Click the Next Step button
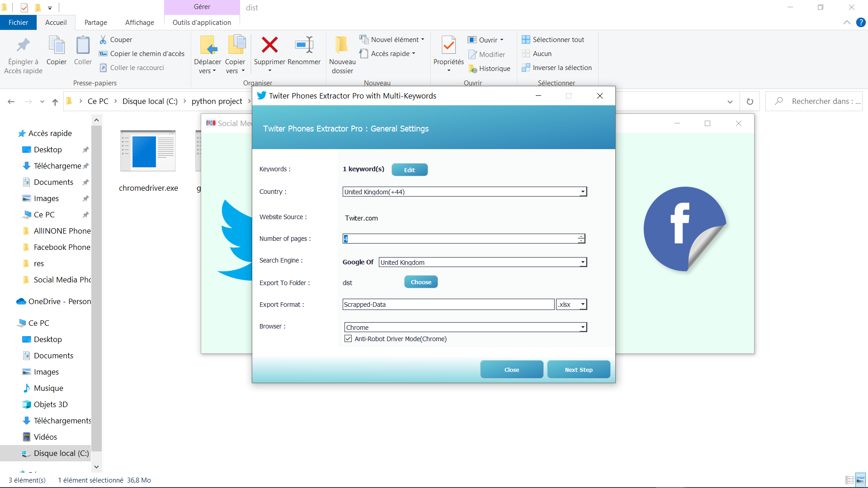868x488 pixels. coord(579,369)
